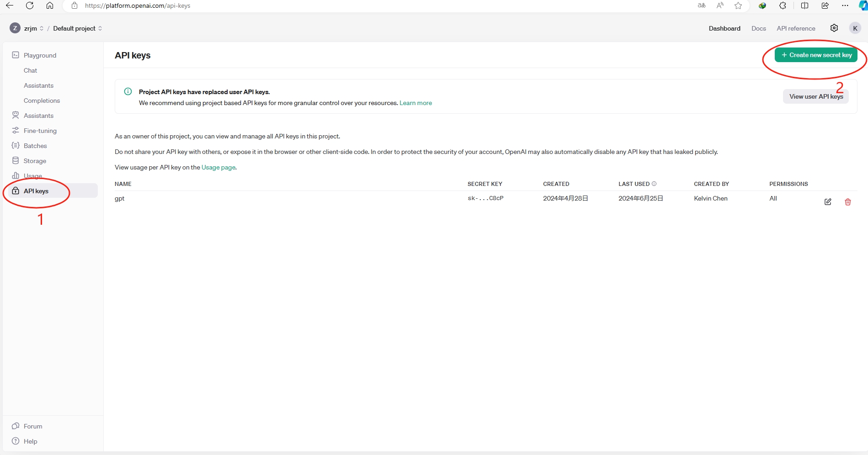Click View user API keys button
Image resolution: width=868 pixels, height=455 pixels.
pos(816,96)
